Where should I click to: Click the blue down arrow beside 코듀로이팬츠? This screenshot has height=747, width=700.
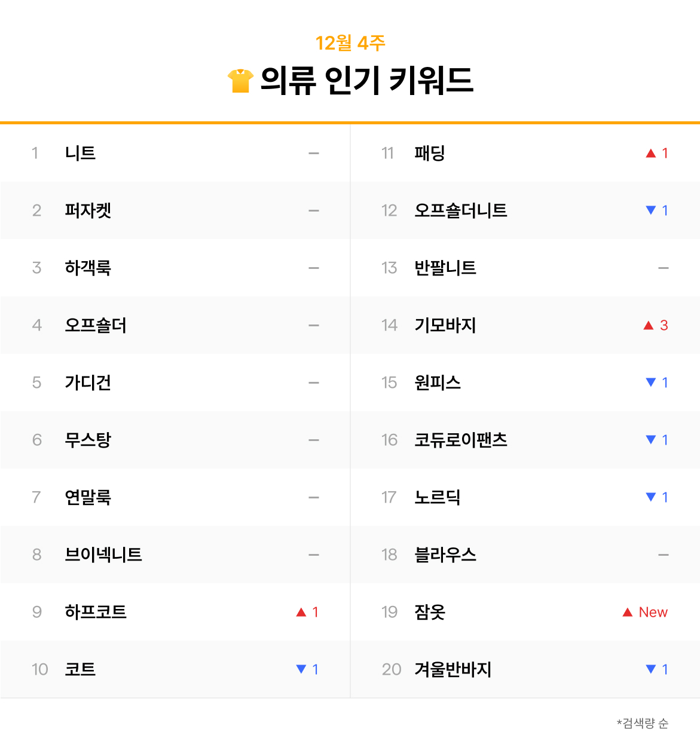[651, 440]
